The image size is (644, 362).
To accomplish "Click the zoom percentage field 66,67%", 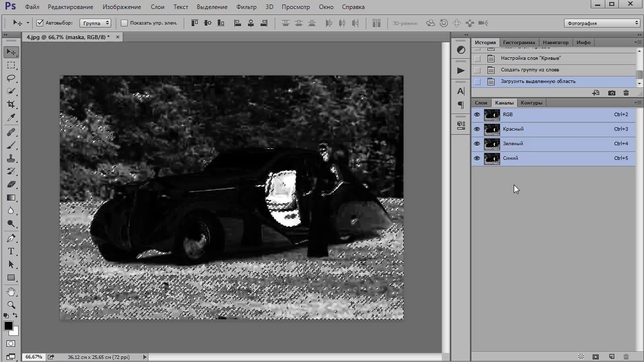I will coord(34,357).
